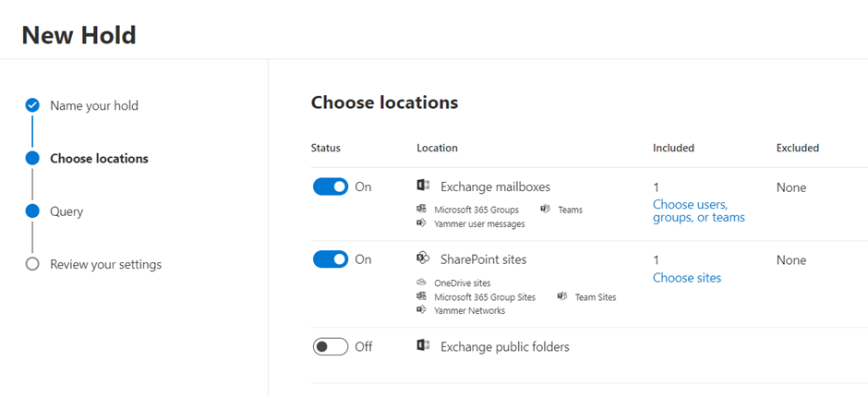The width and height of the screenshot is (868, 397).
Task: Click the Teams icon under Exchange mailboxes
Action: (545, 210)
